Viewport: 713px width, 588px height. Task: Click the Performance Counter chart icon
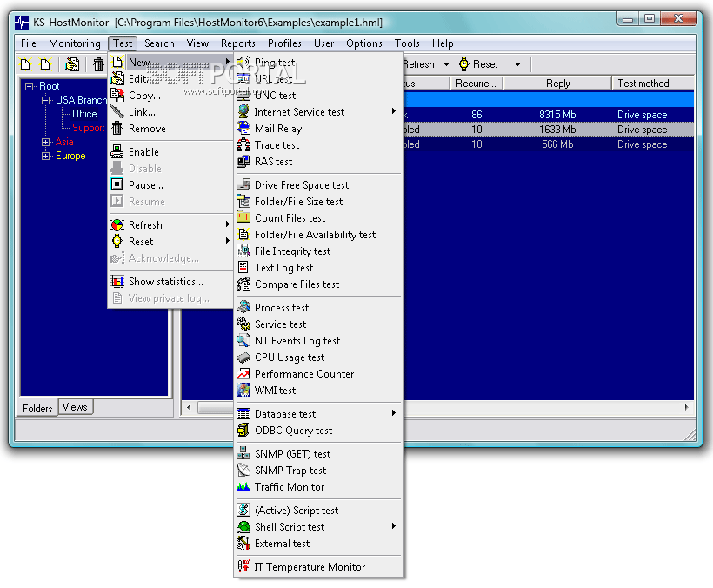click(x=243, y=373)
